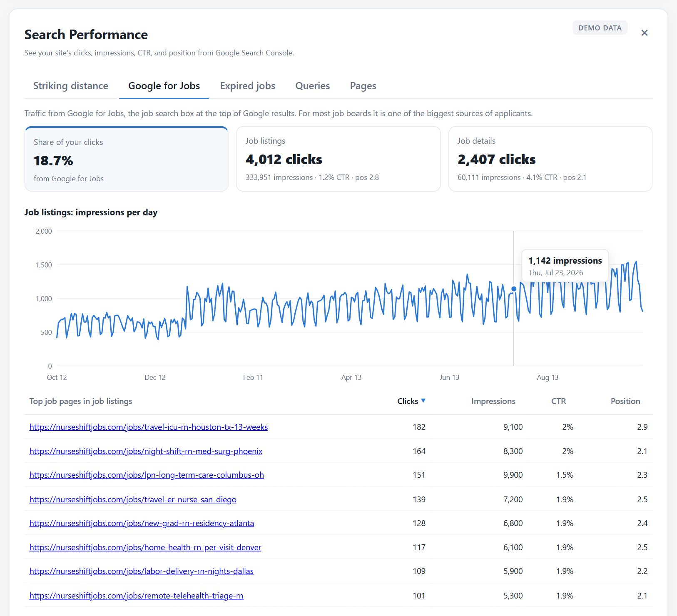This screenshot has height=616, width=677.
Task: Open new-grad-rn-residency-atlanta job link
Action: click(x=142, y=523)
